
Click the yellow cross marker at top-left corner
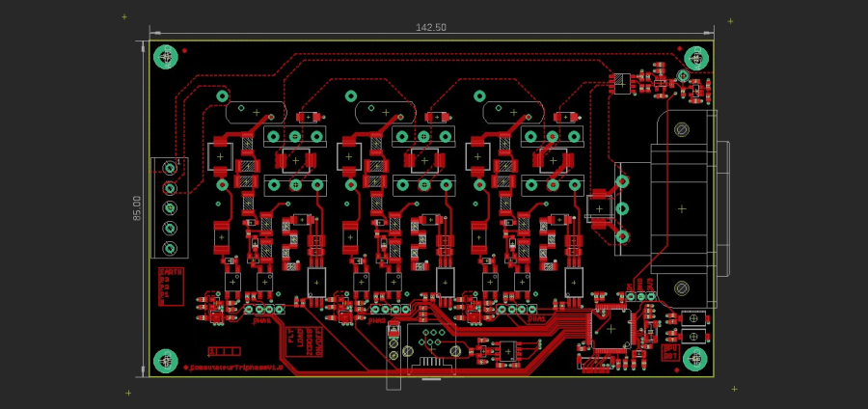(x=123, y=17)
